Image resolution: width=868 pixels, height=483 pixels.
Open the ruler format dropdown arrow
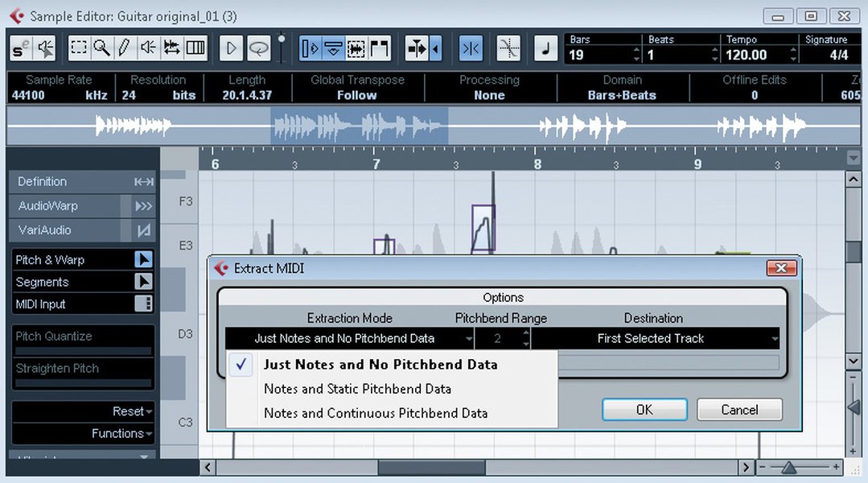(x=853, y=159)
